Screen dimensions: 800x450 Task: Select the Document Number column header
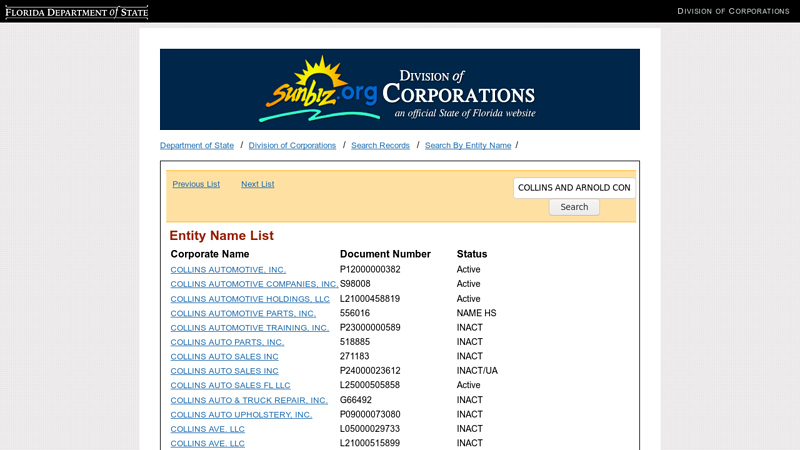point(385,254)
